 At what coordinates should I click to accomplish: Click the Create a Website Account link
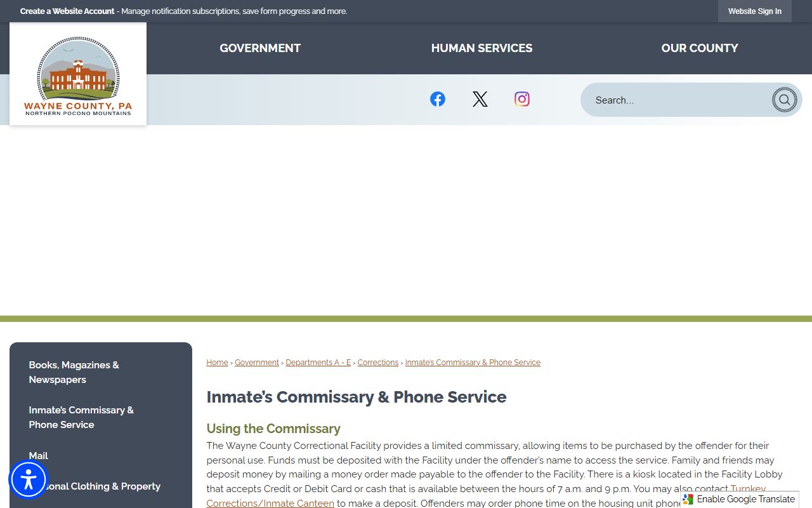(67, 11)
